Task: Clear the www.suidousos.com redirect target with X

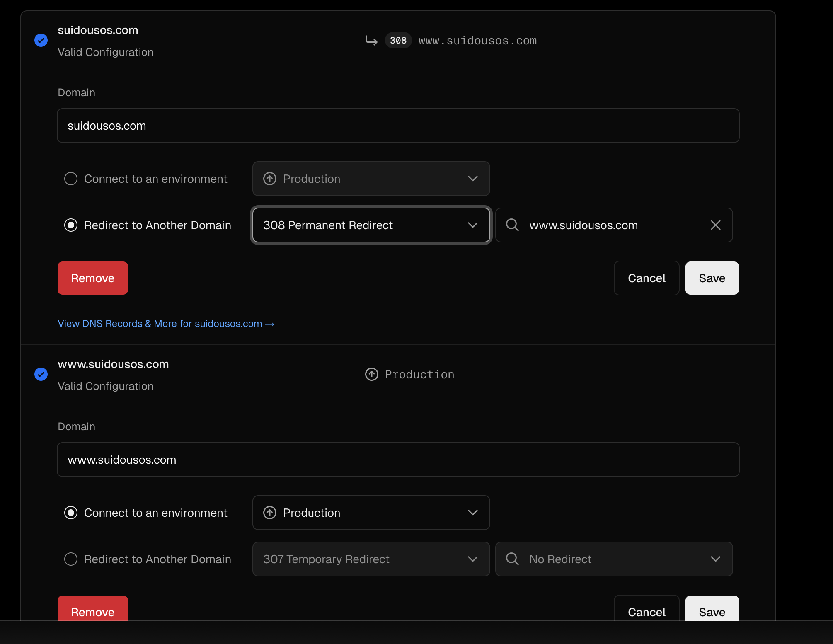Action: tap(715, 225)
